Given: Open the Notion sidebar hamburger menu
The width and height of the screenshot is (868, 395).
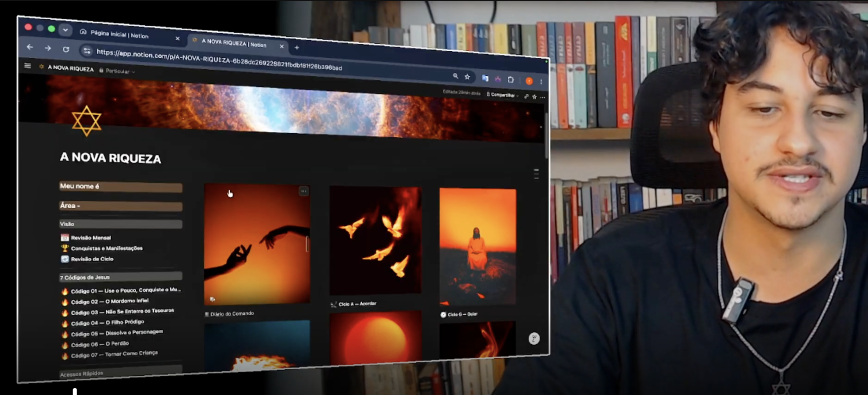Looking at the screenshot, I should coord(28,65).
